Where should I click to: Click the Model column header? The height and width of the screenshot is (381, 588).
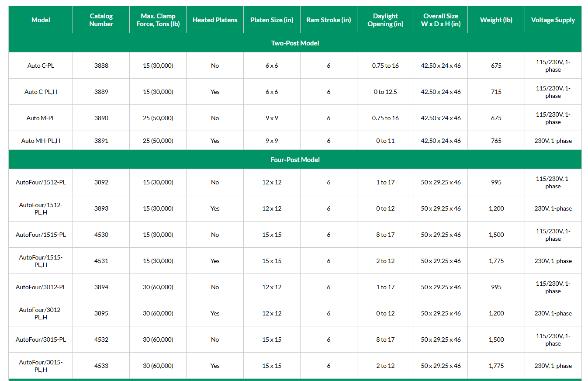coord(41,20)
